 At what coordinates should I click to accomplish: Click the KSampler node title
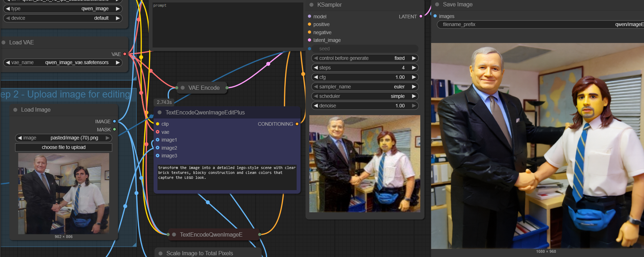coord(329,5)
